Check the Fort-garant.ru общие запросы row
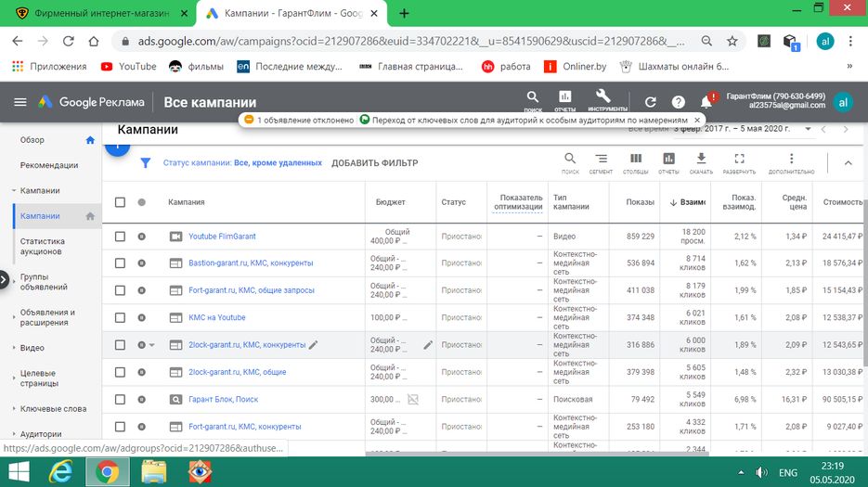This screenshot has width=868, height=487. click(x=120, y=290)
